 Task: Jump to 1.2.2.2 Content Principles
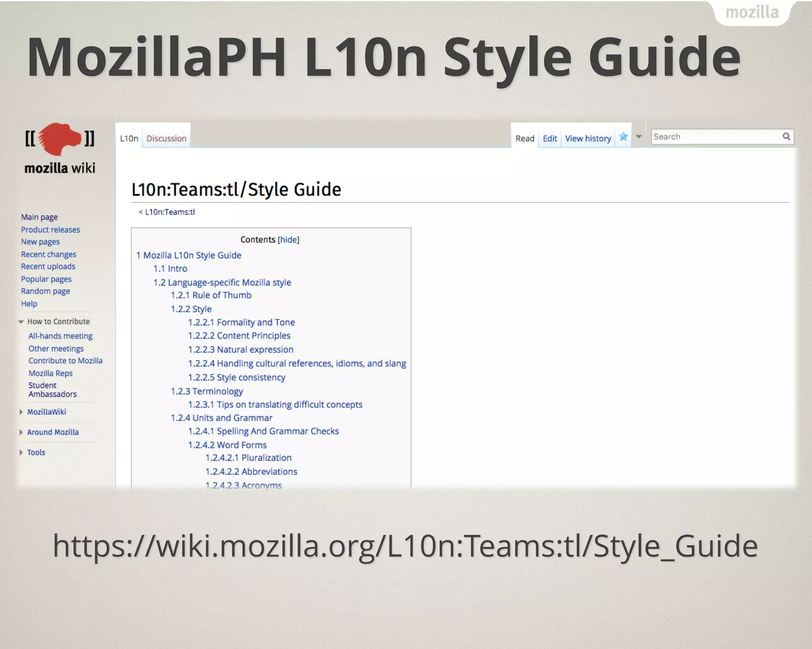point(239,336)
